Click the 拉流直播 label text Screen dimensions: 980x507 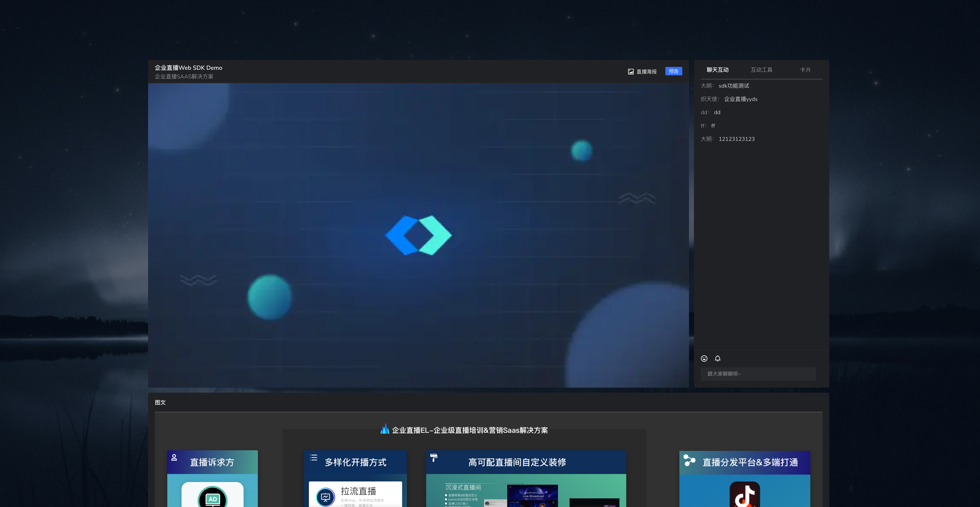[x=358, y=491]
